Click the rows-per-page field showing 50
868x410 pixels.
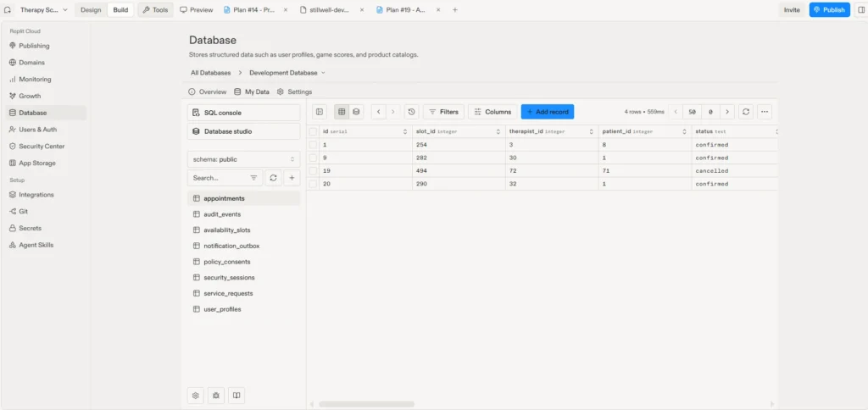click(692, 112)
